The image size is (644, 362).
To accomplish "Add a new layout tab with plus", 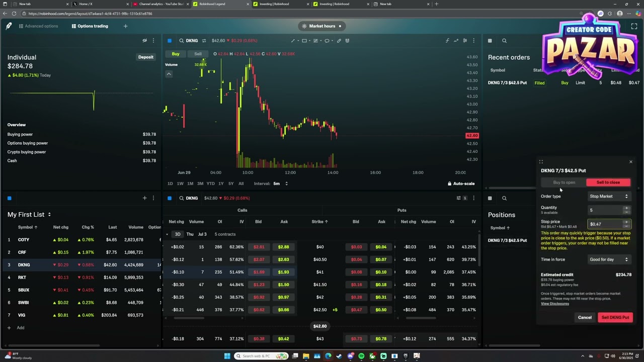I will 125,26.
